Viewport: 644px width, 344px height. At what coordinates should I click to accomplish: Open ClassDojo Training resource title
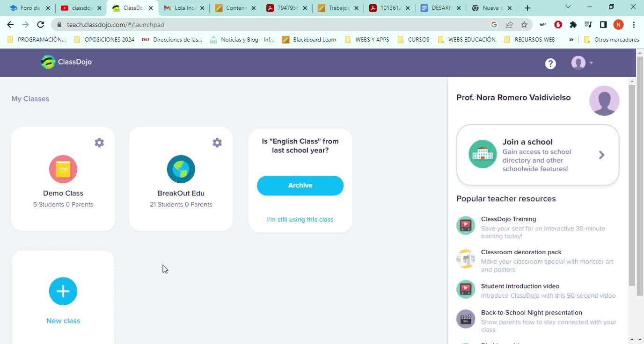click(x=509, y=219)
